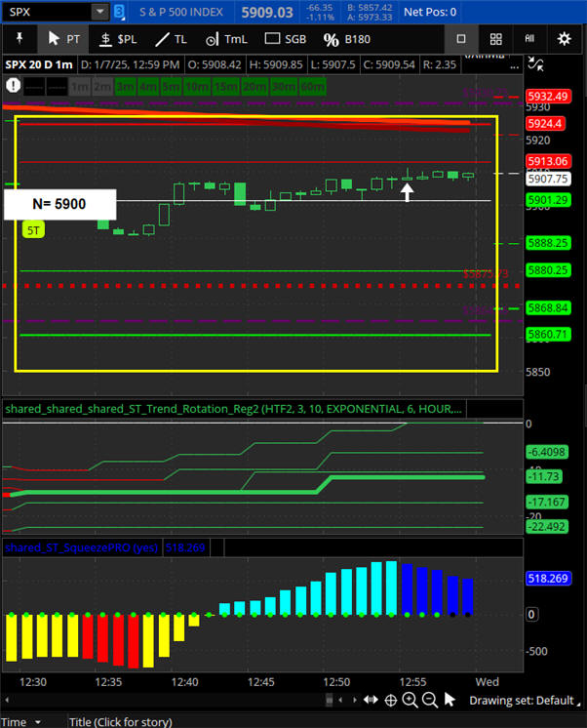Click the 5932.49 red price bubble
The height and width of the screenshot is (728, 587).
548,96
